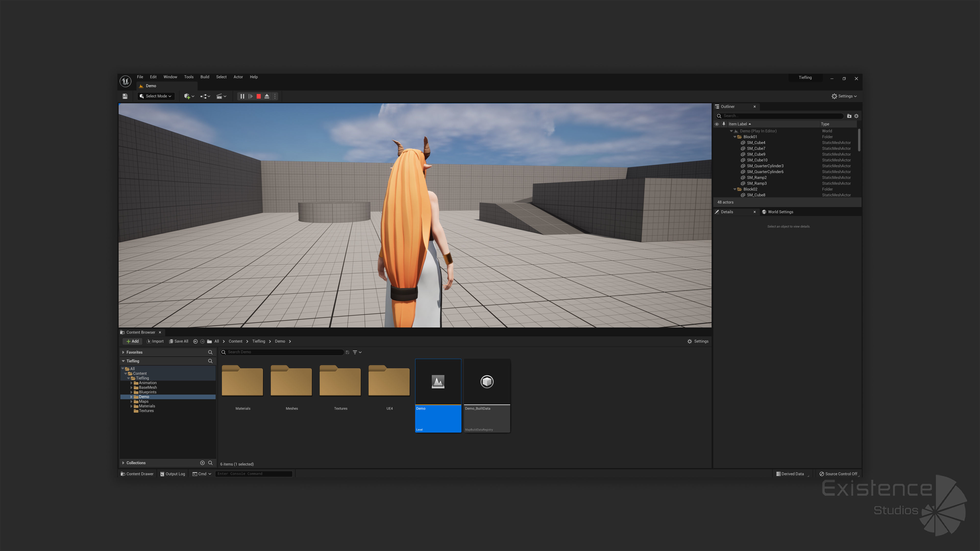Switch to the World Settings tab
Image resolution: width=980 pixels, height=551 pixels.
tap(780, 212)
